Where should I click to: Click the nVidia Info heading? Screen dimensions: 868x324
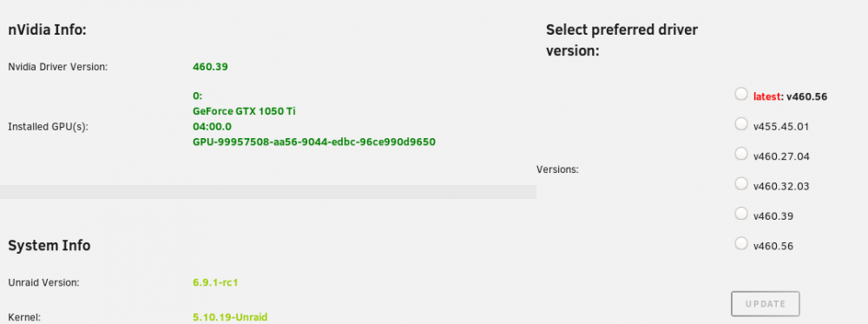48,30
